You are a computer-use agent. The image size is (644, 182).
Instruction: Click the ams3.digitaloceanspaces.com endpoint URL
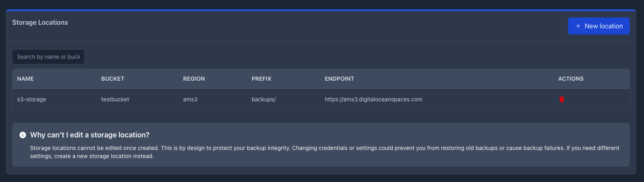(x=373, y=99)
